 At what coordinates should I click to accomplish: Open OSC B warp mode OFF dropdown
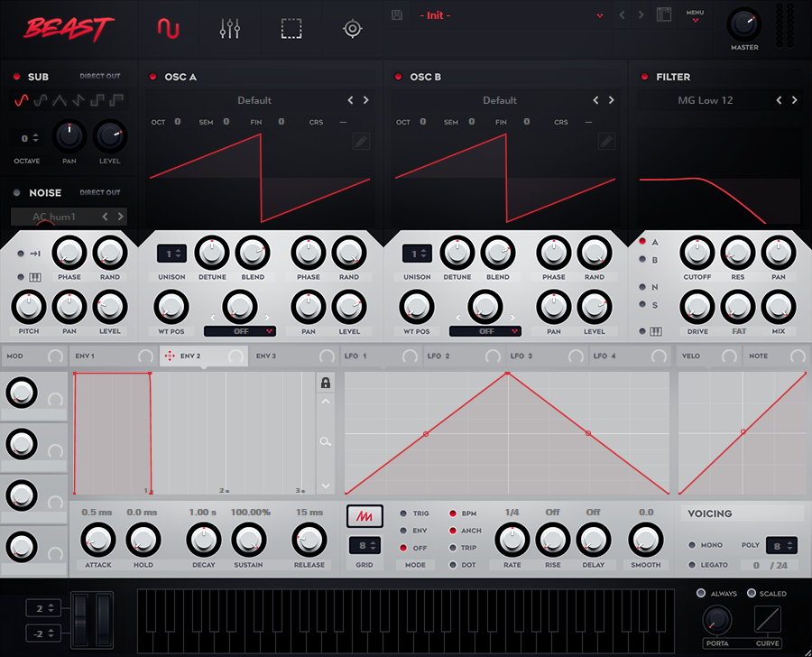click(485, 331)
